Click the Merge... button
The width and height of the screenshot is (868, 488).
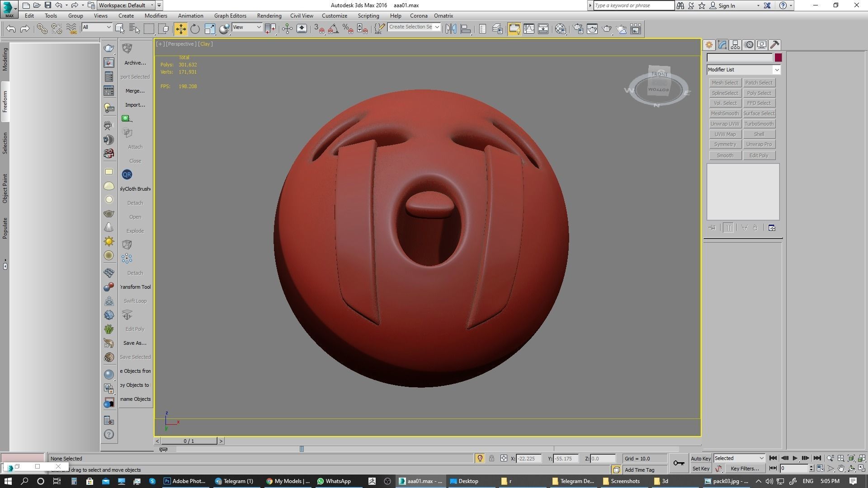(x=135, y=91)
